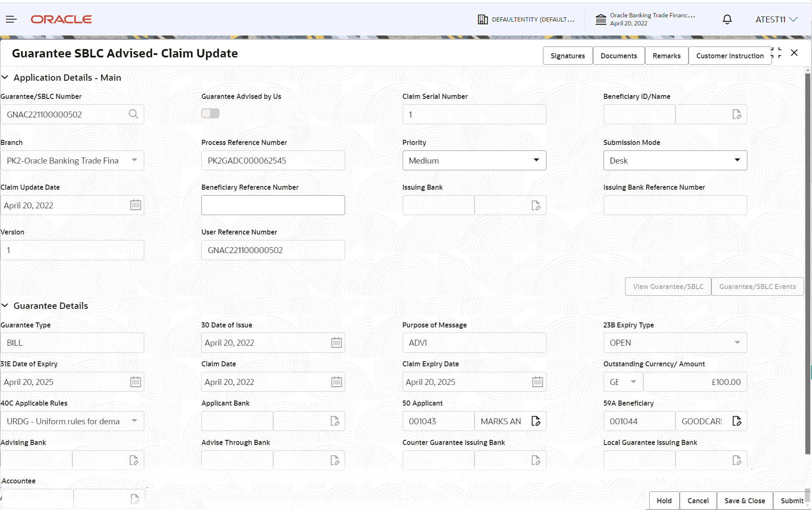Open the notifications bell
The height and width of the screenshot is (510, 812).
point(727,19)
